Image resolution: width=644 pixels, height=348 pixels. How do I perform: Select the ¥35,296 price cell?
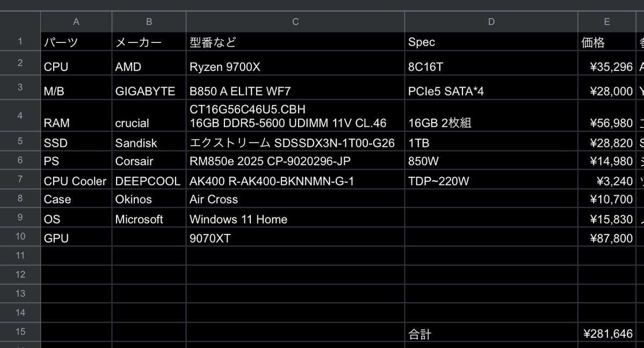tap(606, 63)
